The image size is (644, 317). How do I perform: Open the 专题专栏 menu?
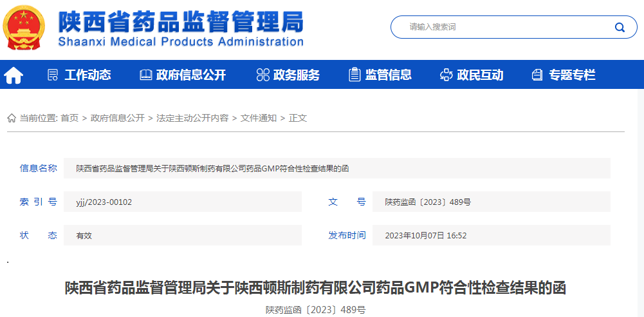click(572, 75)
